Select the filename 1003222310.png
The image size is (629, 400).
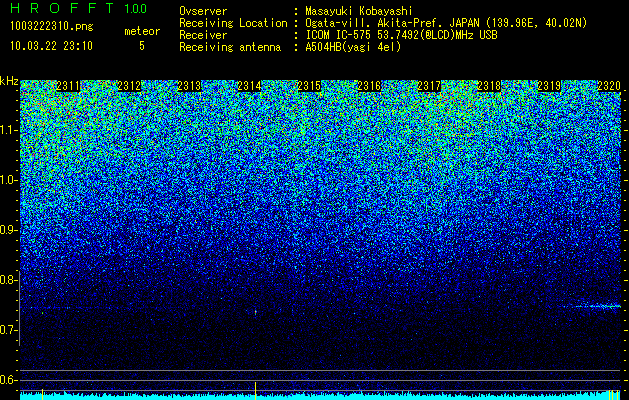click(x=52, y=26)
